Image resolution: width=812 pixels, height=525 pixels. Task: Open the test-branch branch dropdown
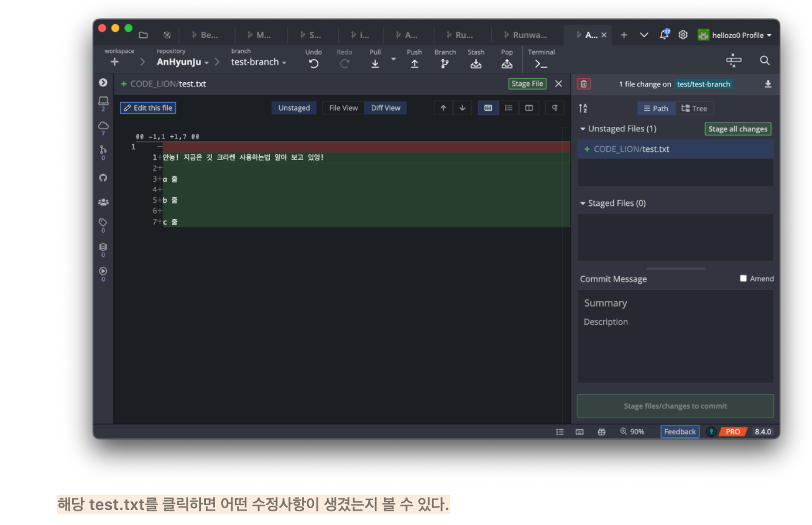(x=259, y=62)
